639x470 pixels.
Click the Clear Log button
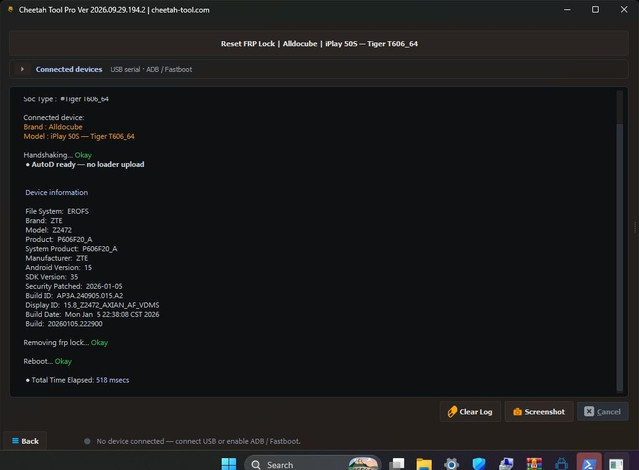click(470, 412)
